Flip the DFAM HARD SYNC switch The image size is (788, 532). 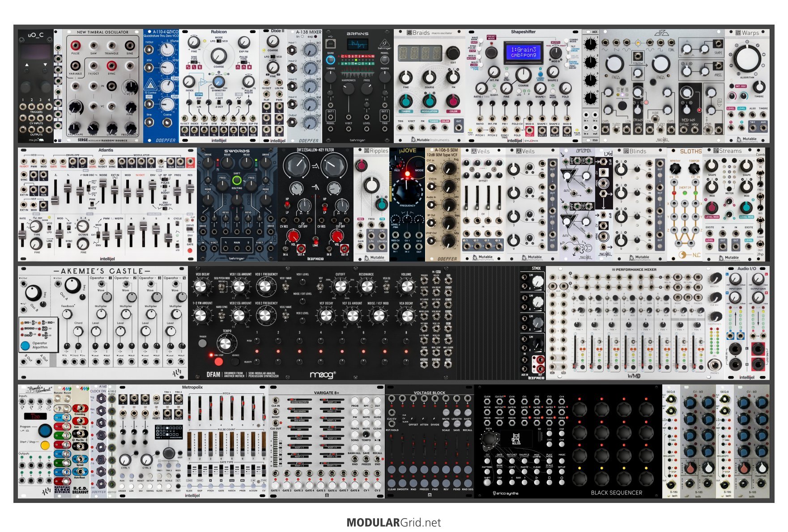221,315
